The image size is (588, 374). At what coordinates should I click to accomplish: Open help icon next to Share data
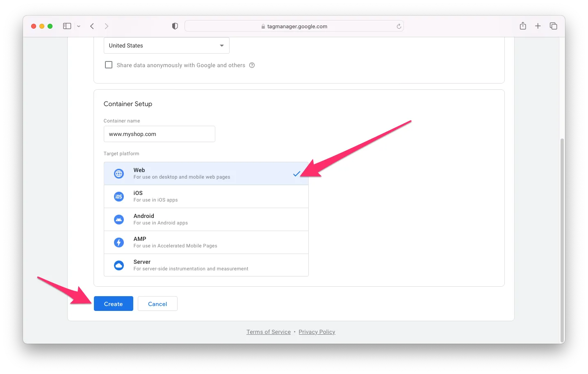pyautogui.click(x=252, y=65)
